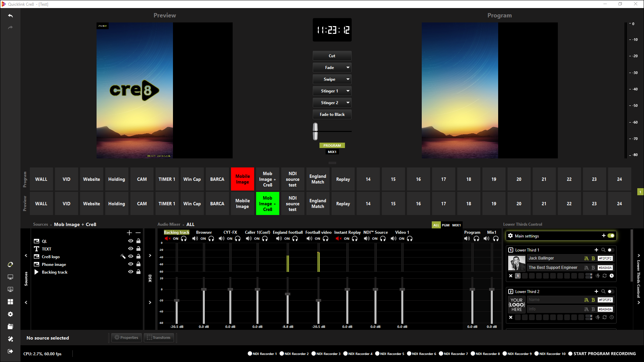
Task: Switch audio mixer to PGM tab
Action: point(446,225)
